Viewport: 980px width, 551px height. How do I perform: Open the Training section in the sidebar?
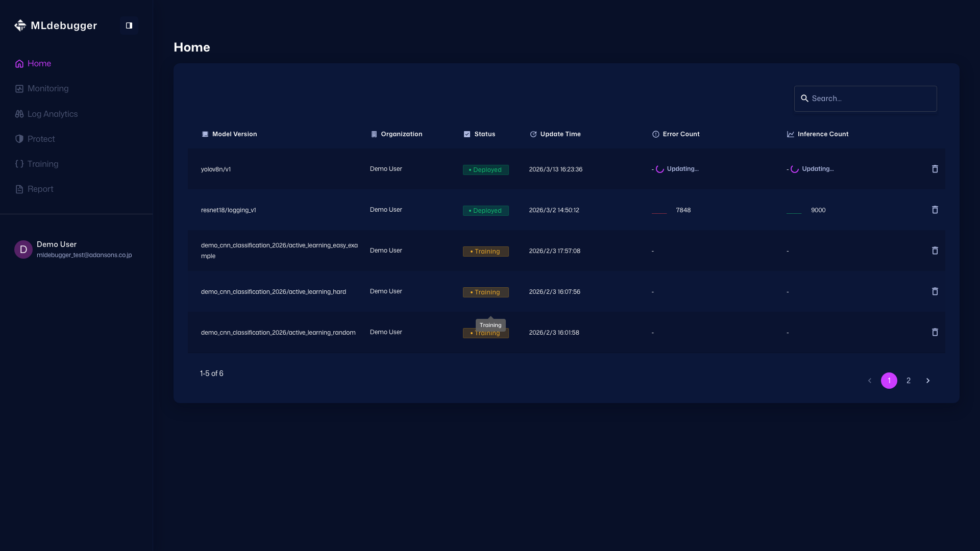42,164
